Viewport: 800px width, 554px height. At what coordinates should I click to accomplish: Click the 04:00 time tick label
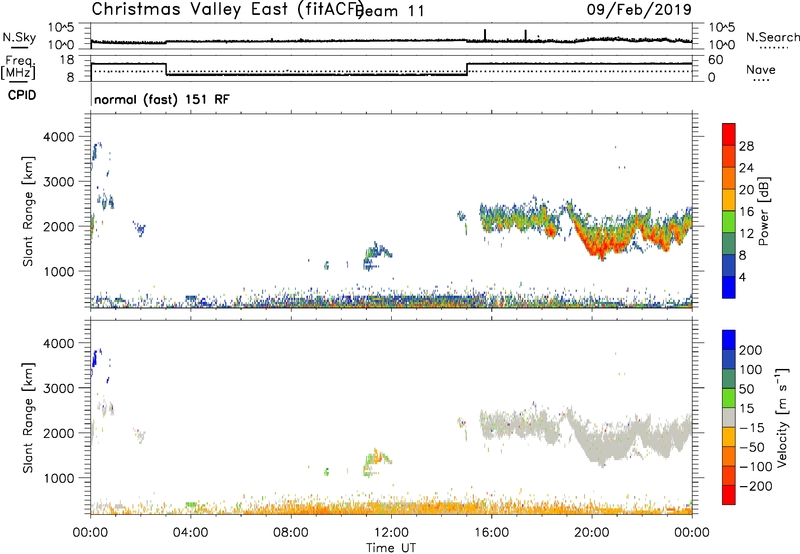click(x=190, y=533)
